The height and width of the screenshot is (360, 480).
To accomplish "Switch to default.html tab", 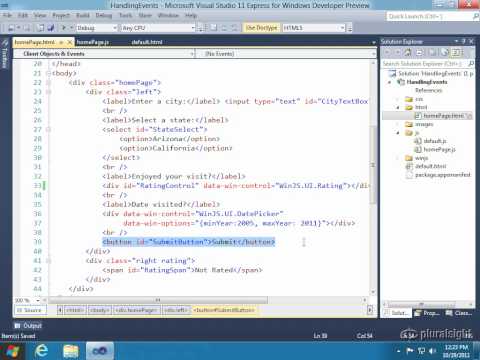I will [147, 42].
